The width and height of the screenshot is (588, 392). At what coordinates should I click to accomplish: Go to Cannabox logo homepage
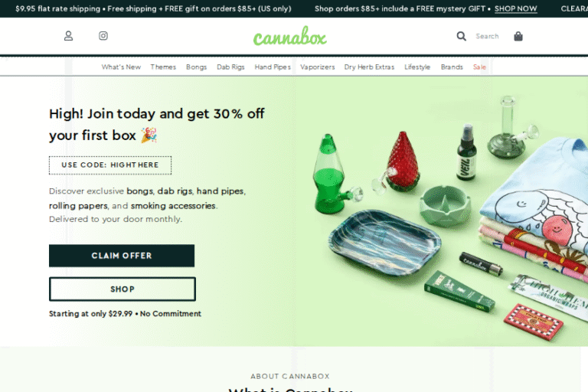[x=290, y=37]
